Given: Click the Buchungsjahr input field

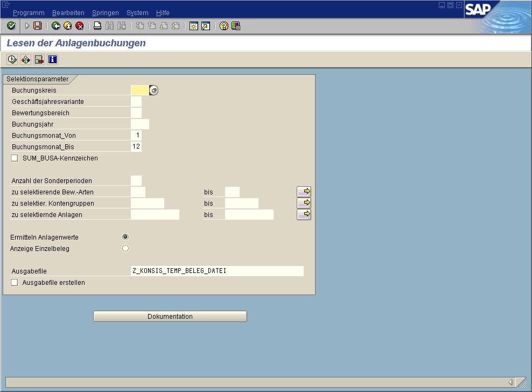Looking at the screenshot, I should [140, 124].
